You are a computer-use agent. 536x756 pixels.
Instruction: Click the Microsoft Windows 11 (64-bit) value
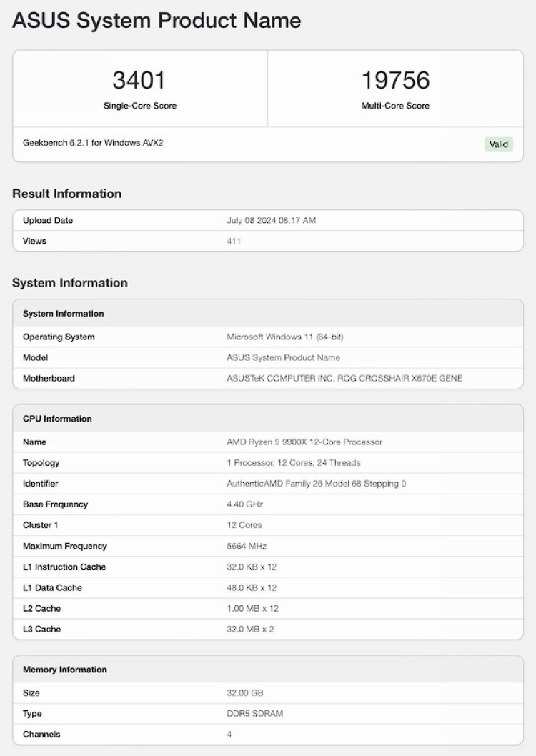pos(285,337)
